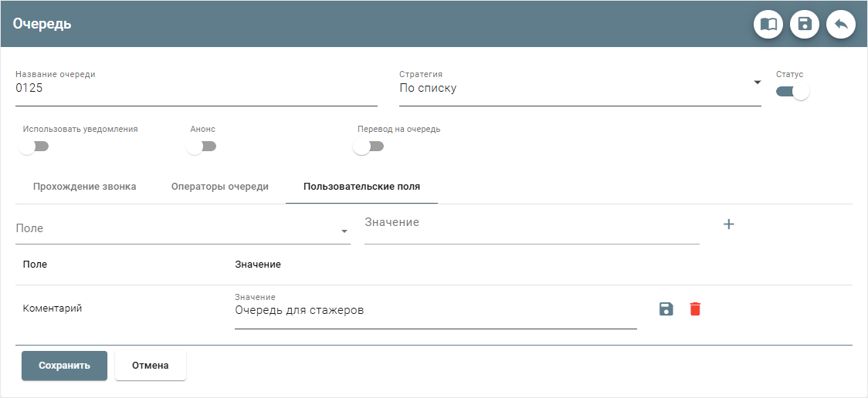Add custom field with plus icon
This screenshot has width=868, height=398.
click(728, 224)
